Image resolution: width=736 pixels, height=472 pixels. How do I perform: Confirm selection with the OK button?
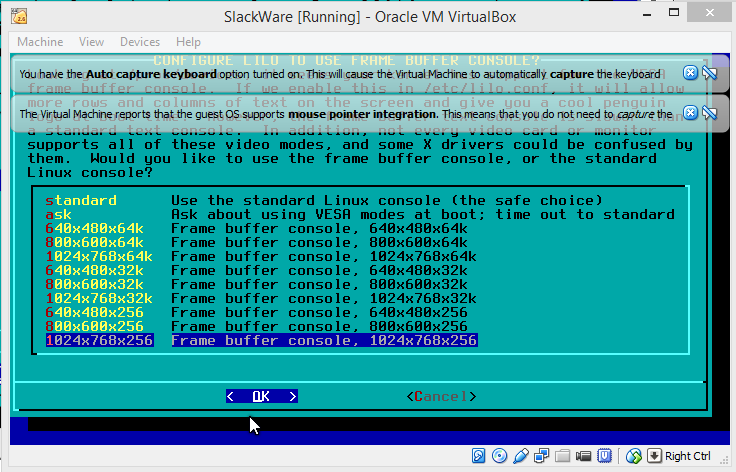click(261, 396)
